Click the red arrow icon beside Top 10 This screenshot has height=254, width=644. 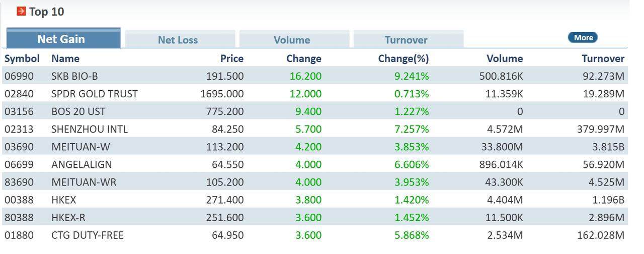point(21,11)
